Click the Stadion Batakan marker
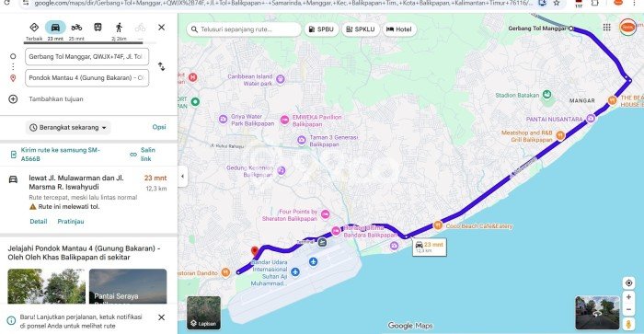The height and width of the screenshot is (334, 644). [x=546, y=95]
